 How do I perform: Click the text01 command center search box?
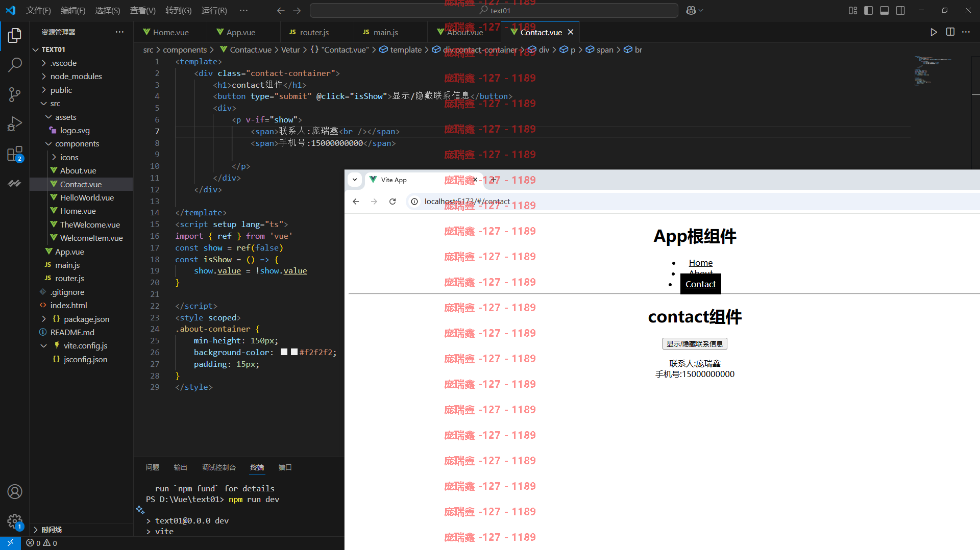point(494,11)
